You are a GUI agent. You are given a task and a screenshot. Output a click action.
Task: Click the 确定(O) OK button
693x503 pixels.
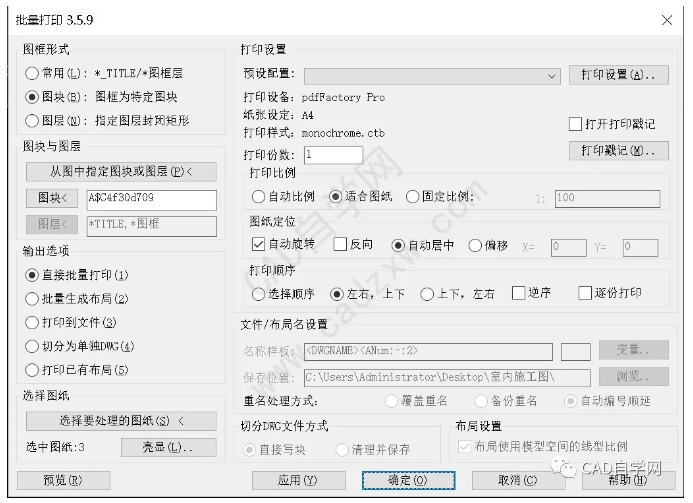(408, 480)
